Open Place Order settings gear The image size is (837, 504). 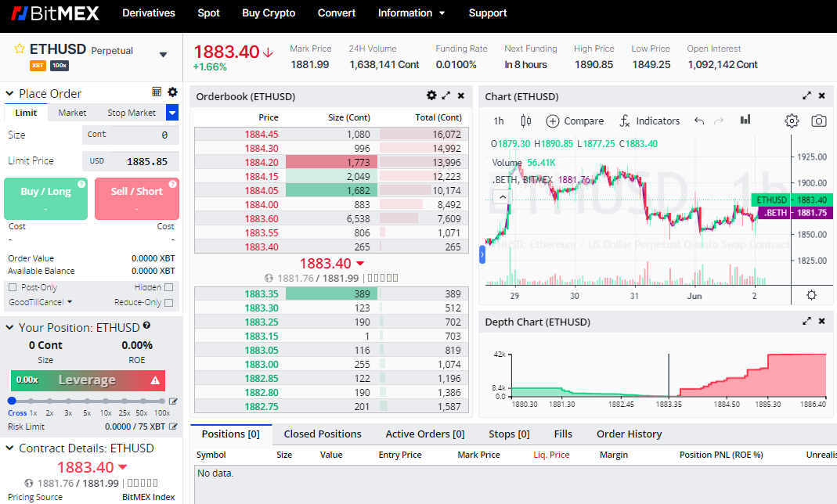[172, 92]
